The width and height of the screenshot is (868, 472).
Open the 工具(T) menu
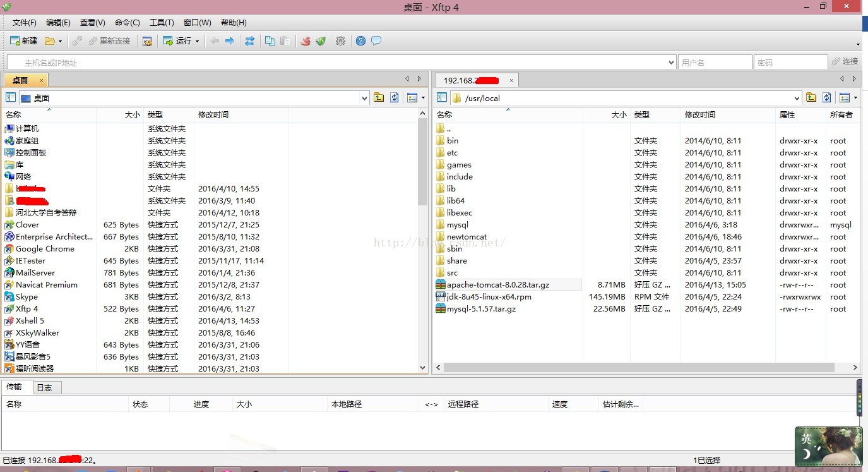(x=162, y=23)
